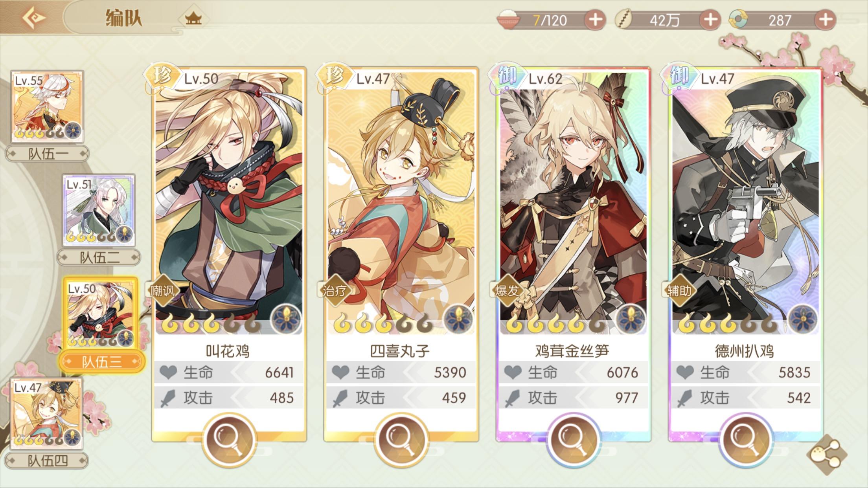
Task: Switch to 队伍四 team tab
Action: [x=47, y=460]
